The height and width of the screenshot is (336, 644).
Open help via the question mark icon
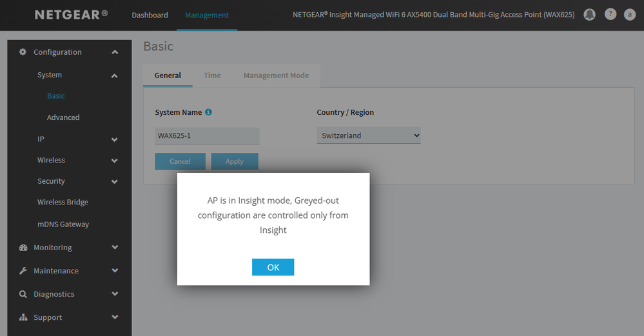[610, 14]
